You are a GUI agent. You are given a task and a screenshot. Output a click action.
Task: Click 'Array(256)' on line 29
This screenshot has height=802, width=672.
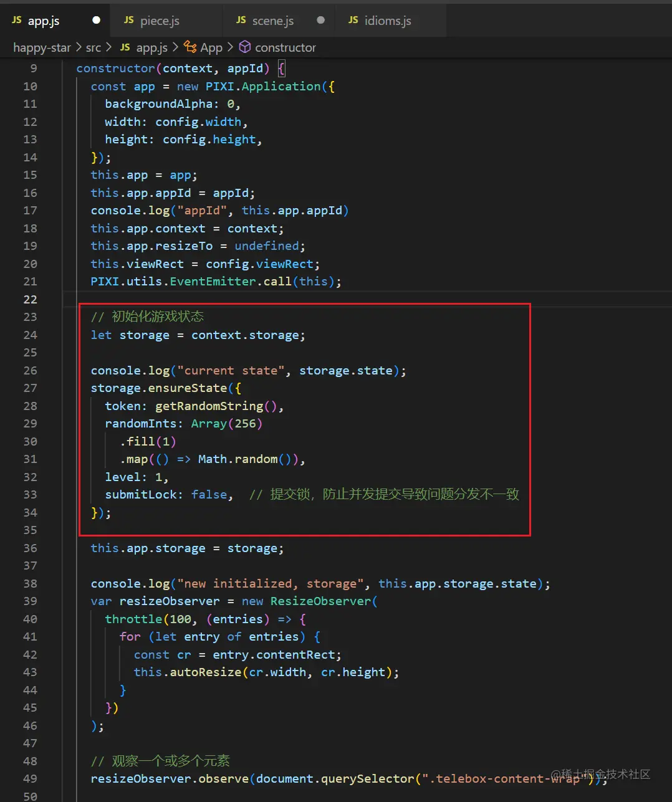click(x=227, y=424)
